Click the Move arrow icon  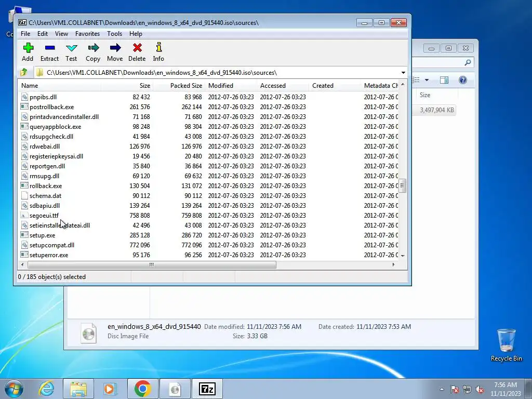[x=115, y=48]
